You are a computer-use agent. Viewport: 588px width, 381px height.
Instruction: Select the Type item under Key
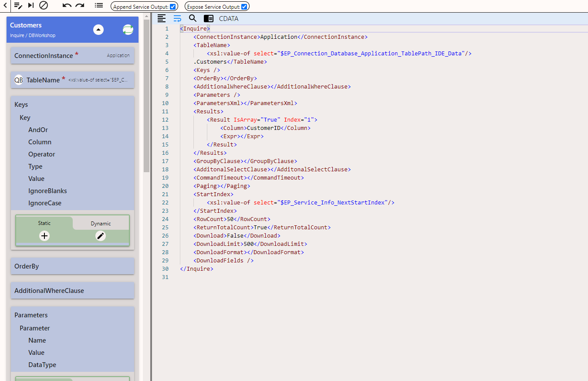coord(35,167)
